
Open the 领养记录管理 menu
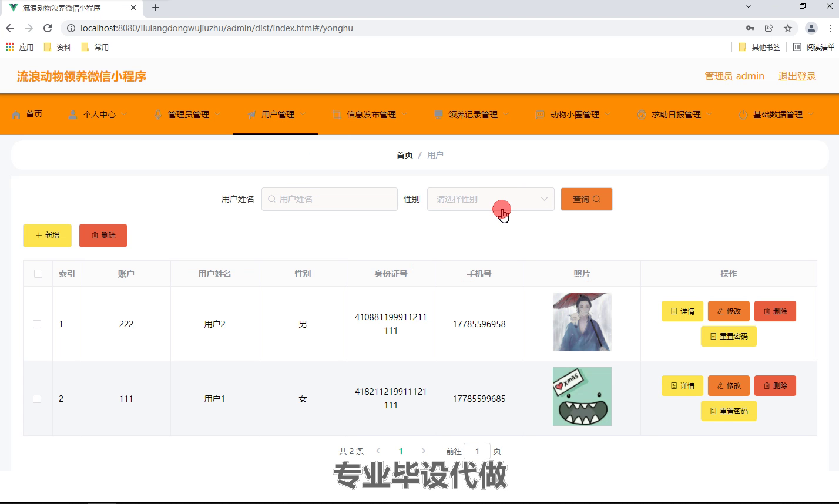472,115
